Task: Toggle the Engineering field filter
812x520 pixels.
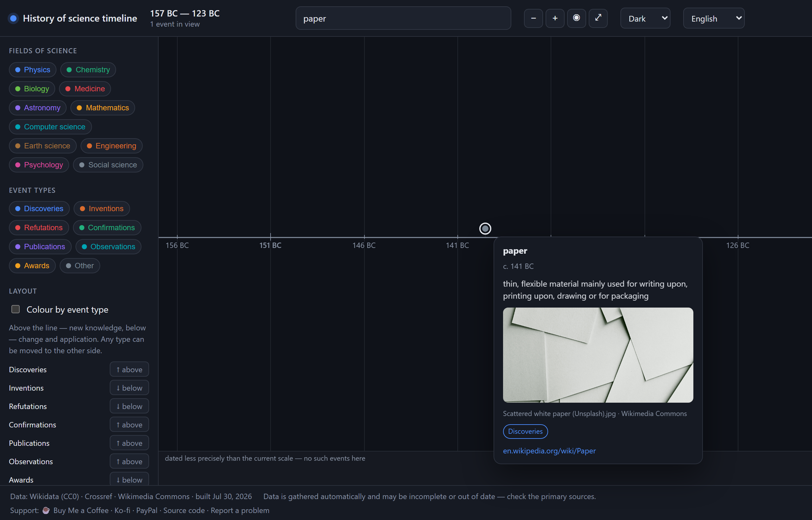Action: coord(111,146)
